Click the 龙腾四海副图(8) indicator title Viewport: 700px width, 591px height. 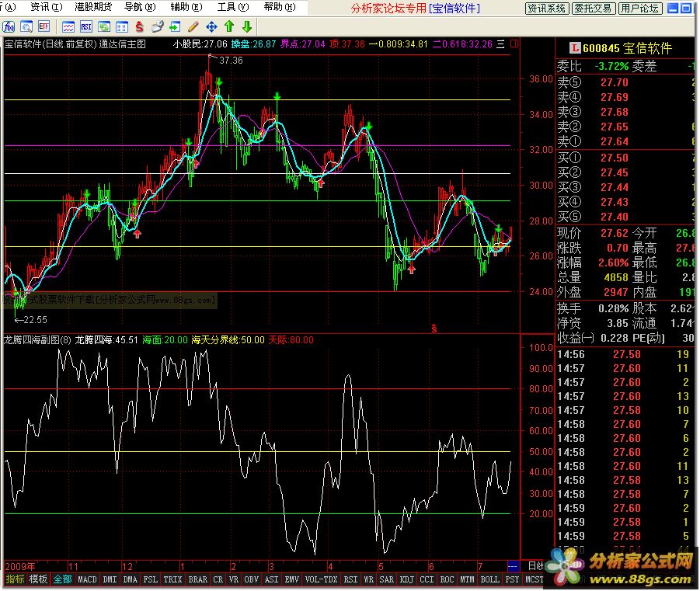tap(37, 340)
